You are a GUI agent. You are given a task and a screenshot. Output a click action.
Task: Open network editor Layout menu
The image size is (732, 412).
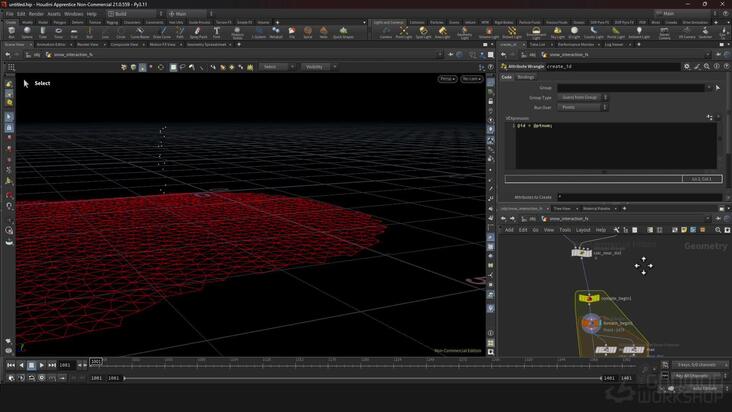coord(583,230)
